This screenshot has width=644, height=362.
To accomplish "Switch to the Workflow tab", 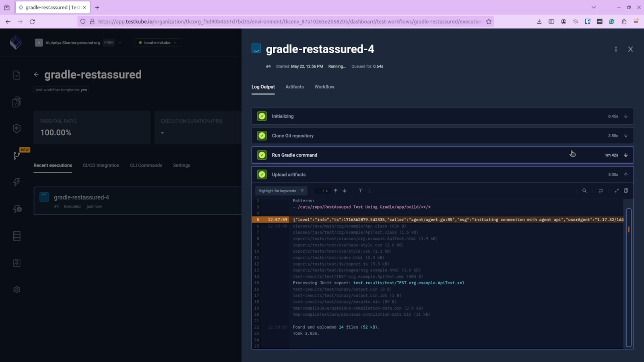I will (324, 87).
